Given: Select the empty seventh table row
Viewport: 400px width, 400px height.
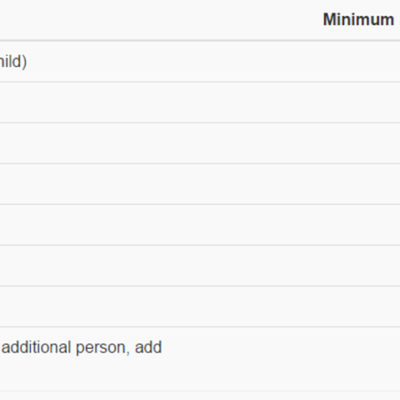Looking at the screenshot, I should click(x=200, y=306).
